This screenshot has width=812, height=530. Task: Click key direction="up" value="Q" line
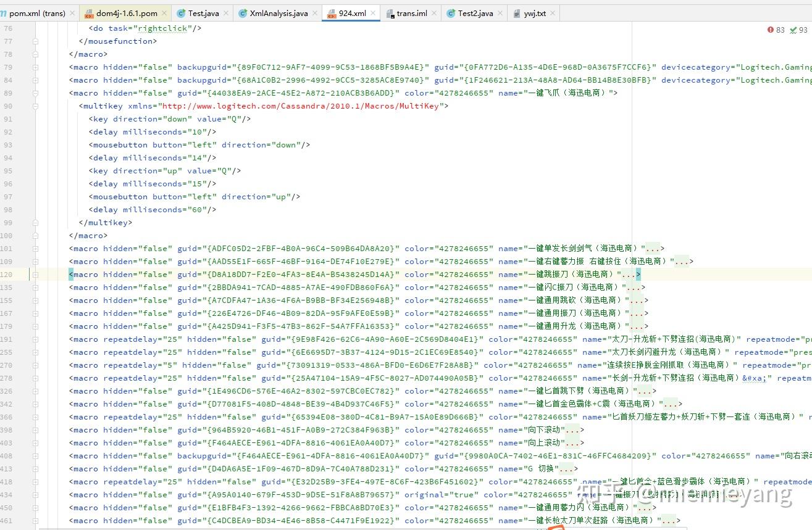click(x=165, y=171)
